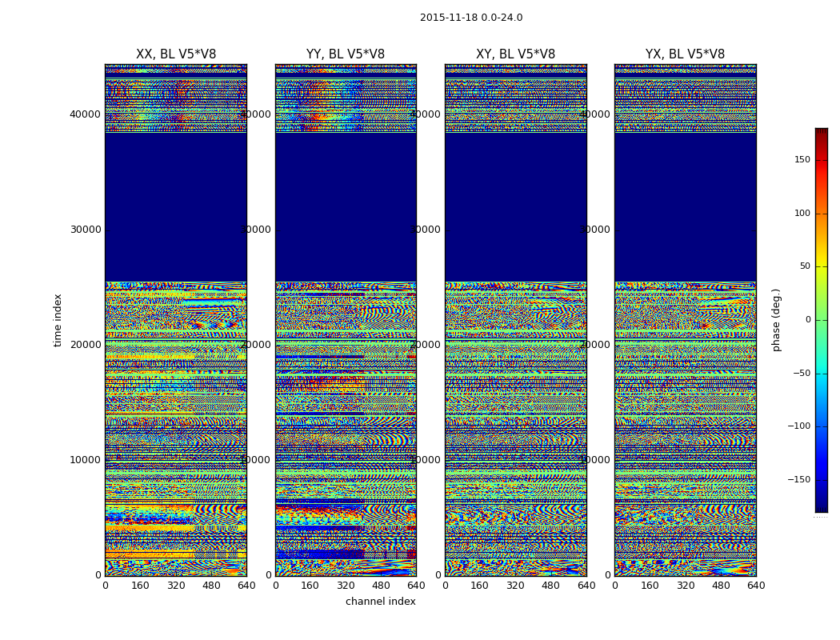This screenshot has width=840, height=640.
Task: Click the colorbar tick label −150
Action: pos(799,480)
